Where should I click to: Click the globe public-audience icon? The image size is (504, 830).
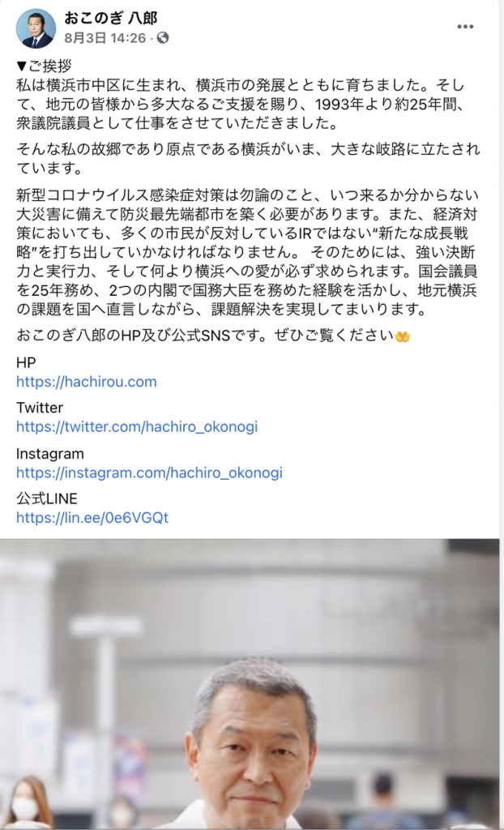(x=163, y=37)
